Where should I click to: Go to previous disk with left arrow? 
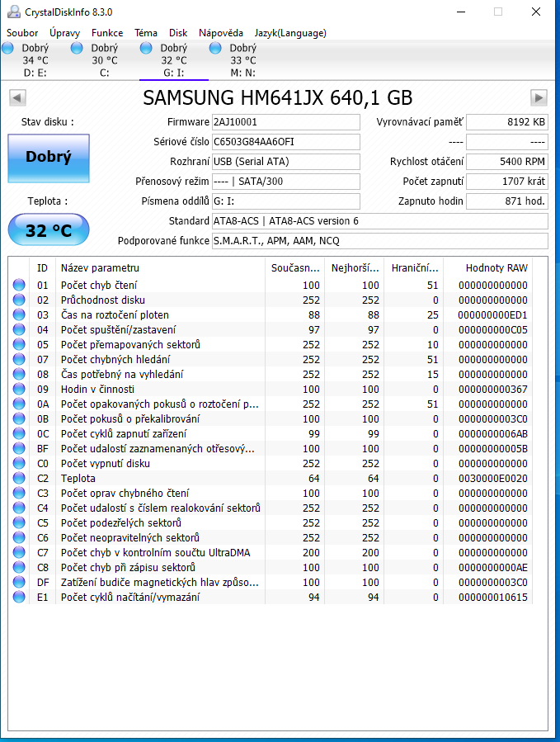(17, 98)
